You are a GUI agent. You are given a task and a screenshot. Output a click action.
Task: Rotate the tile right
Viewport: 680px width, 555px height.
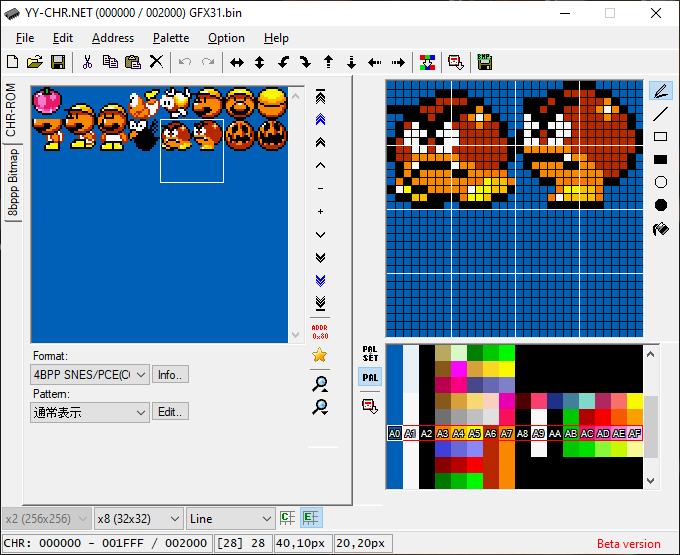click(306, 62)
